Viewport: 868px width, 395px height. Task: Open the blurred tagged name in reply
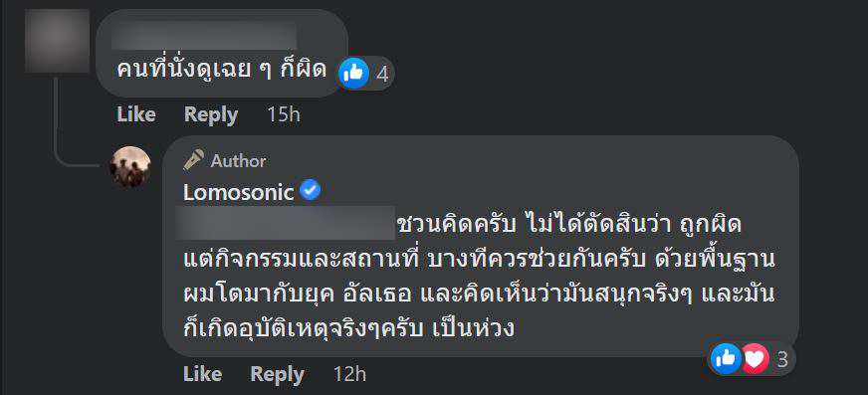click(x=285, y=223)
